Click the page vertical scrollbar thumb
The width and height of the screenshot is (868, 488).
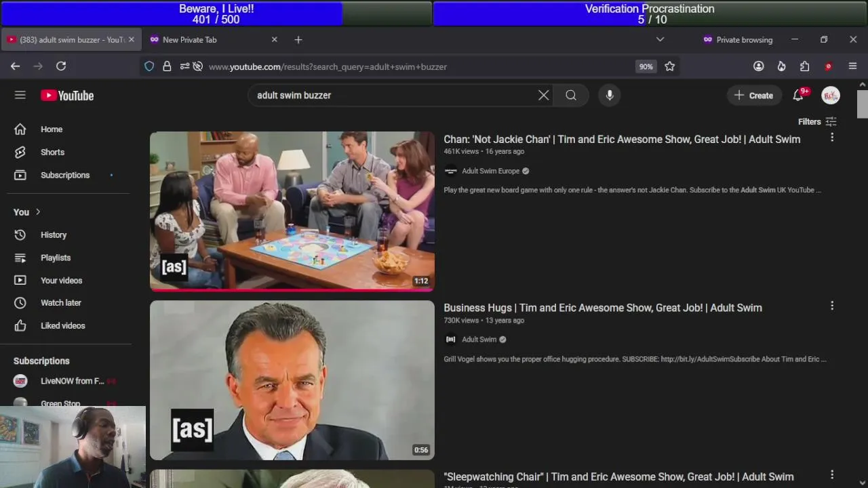pyautogui.click(x=862, y=104)
